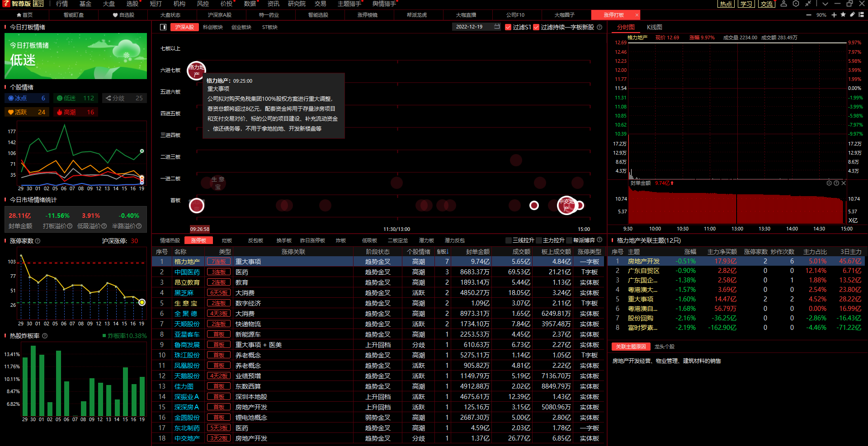Select the 科创板块 filter tab
The width and height of the screenshot is (868, 446).
pyautogui.click(x=213, y=27)
